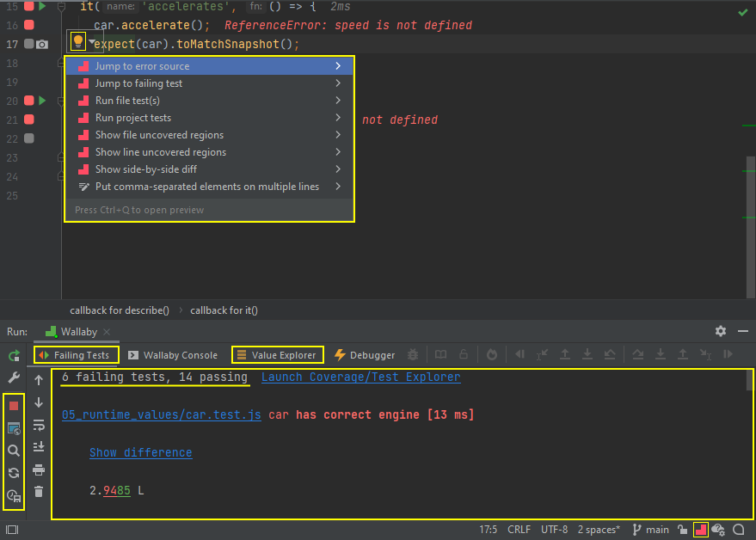Switch to the Value Explorer tab

point(277,355)
